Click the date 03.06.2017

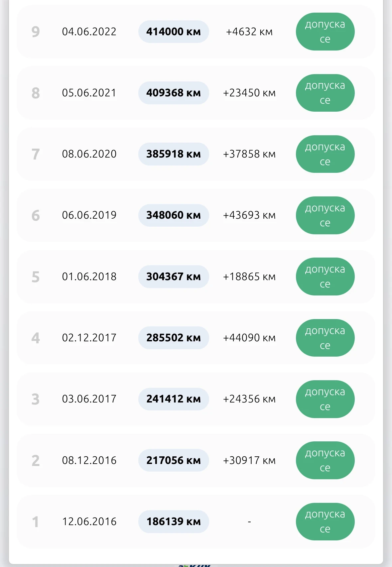click(x=89, y=399)
